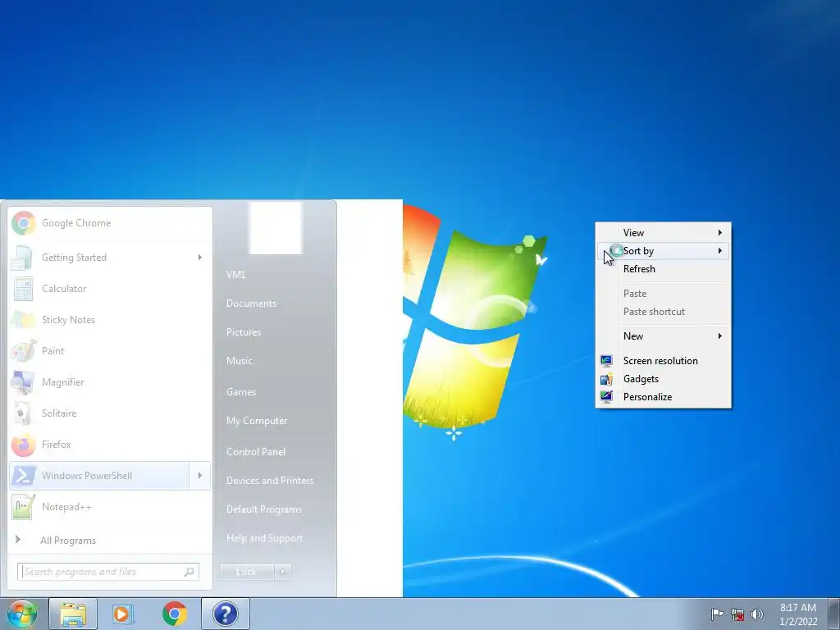The width and height of the screenshot is (840, 630).
Task: Open the volume speaker tray icon
Action: [757, 614]
